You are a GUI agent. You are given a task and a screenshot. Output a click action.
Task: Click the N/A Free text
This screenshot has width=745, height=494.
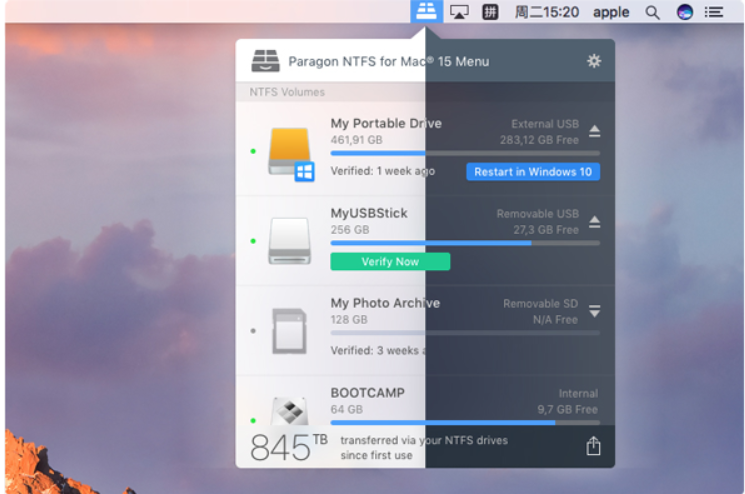coord(555,320)
